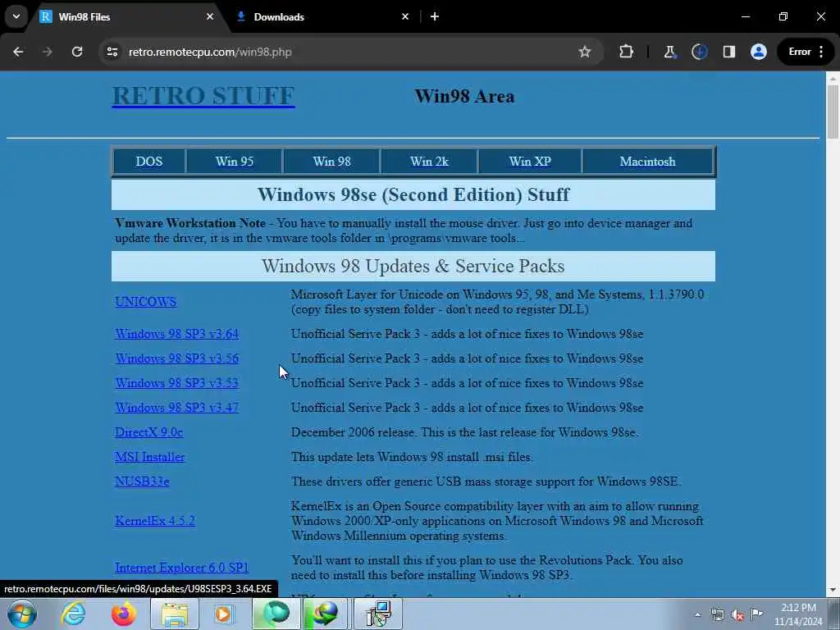Viewport: 840px width, 630px height.
Task: Open the Win 98 navigation item
Action: coord(331,162)
